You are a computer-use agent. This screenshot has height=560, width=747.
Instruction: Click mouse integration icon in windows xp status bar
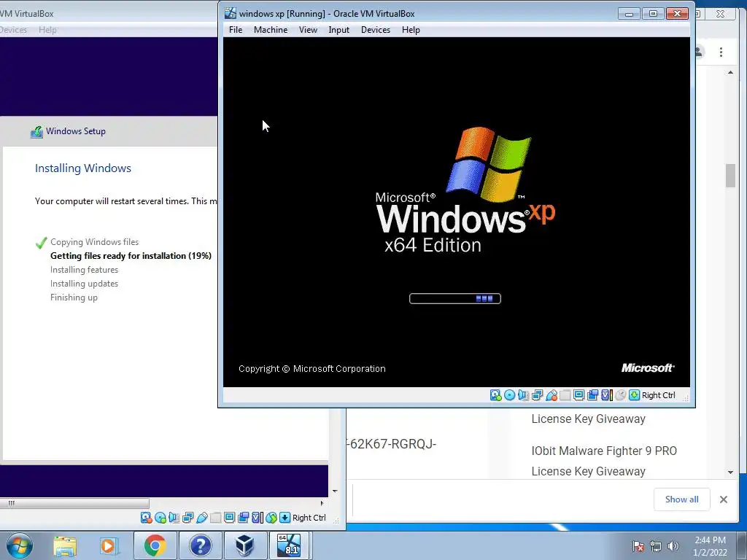620,394
